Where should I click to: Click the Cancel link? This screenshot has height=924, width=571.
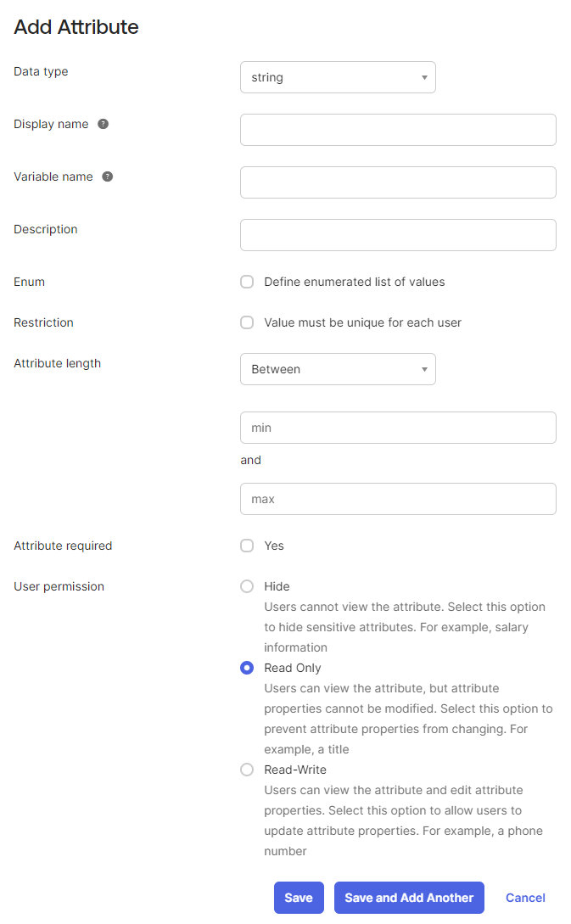coord(525,898)
